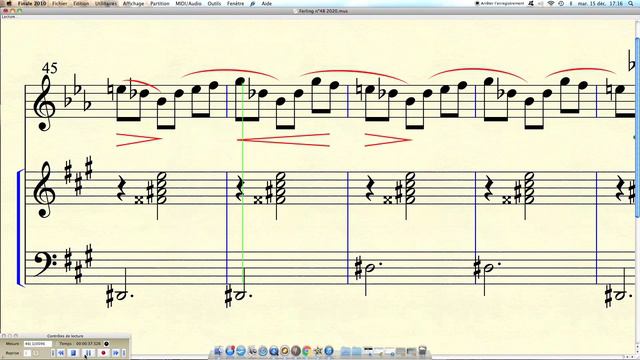Screen dimensions: 640x360
Task: Open Spotlight search magnifier
Action: click(631, 3)
